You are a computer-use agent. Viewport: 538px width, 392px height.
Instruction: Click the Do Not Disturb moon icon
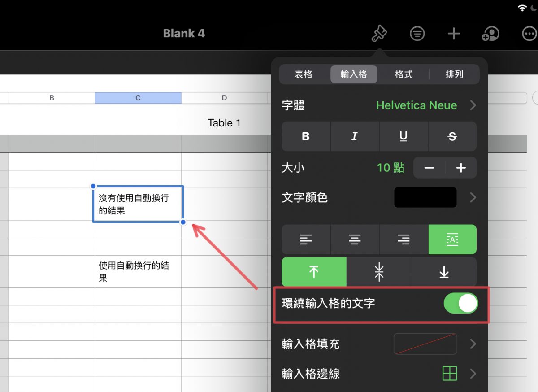coord(533,8)
